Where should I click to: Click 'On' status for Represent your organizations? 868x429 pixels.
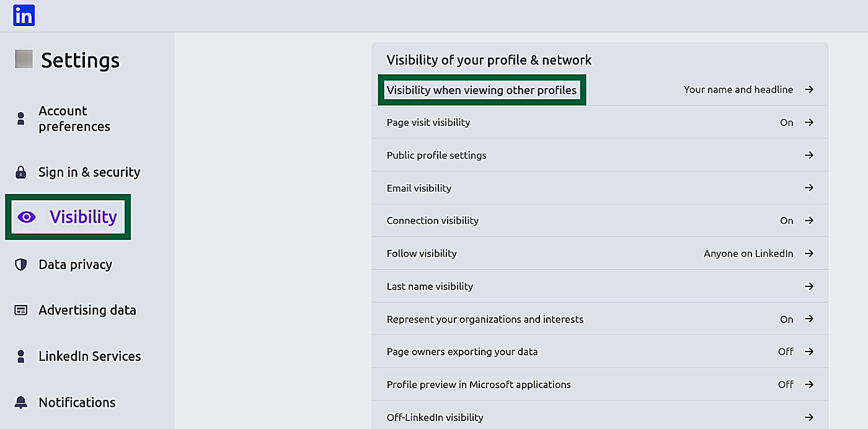click(x=787, y=319)
